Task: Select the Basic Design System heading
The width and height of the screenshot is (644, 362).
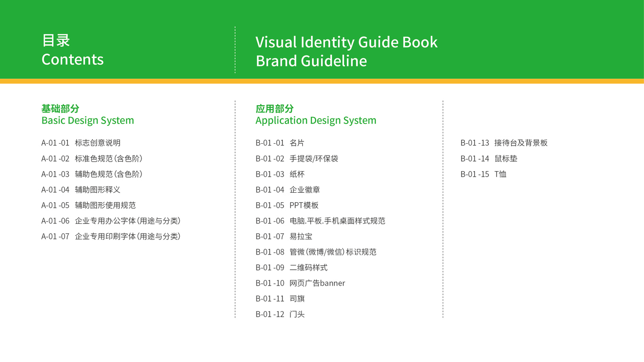Action: pyautogui.click(x=88, y=121)
